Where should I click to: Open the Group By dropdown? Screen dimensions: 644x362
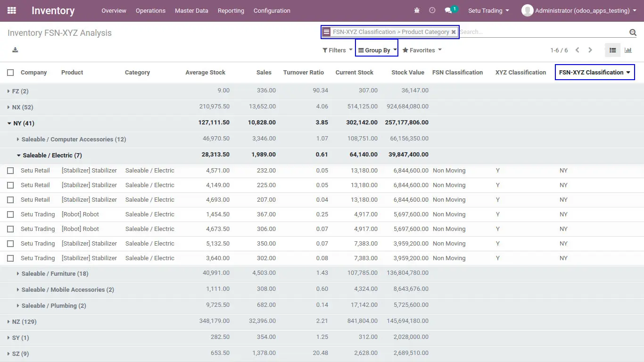click(x=377, y=50)
